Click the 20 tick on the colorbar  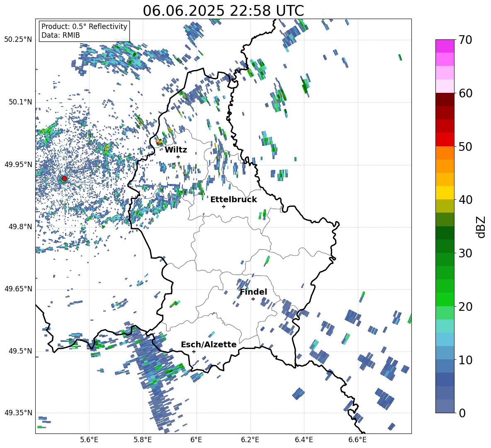coord(465,307)
